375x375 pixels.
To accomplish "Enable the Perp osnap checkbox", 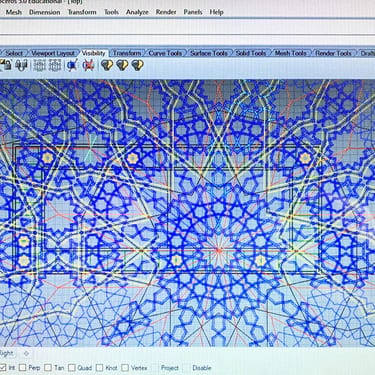I will coord(22,368).
